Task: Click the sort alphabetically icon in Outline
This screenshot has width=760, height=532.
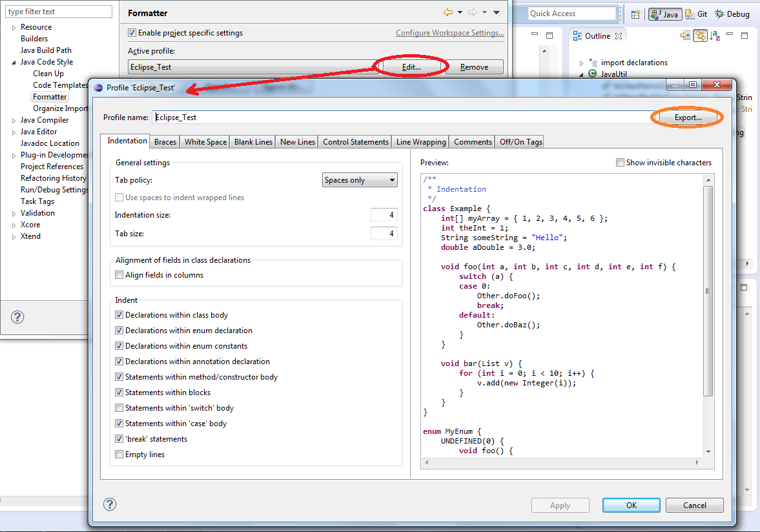Action: coord(715,36)
